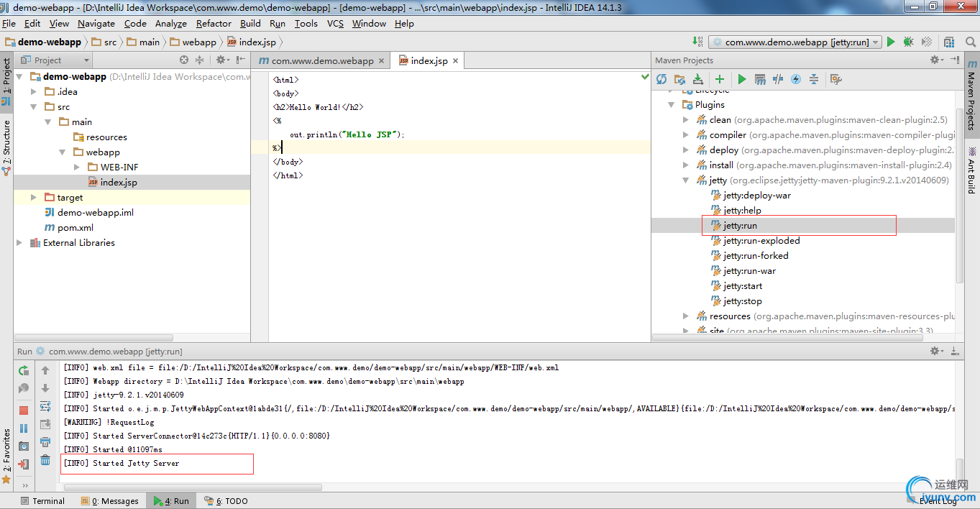This screenshot has height=509, width=980.
Task: Click the Make Project icon beside run configuration
Action: click(697, 42)
